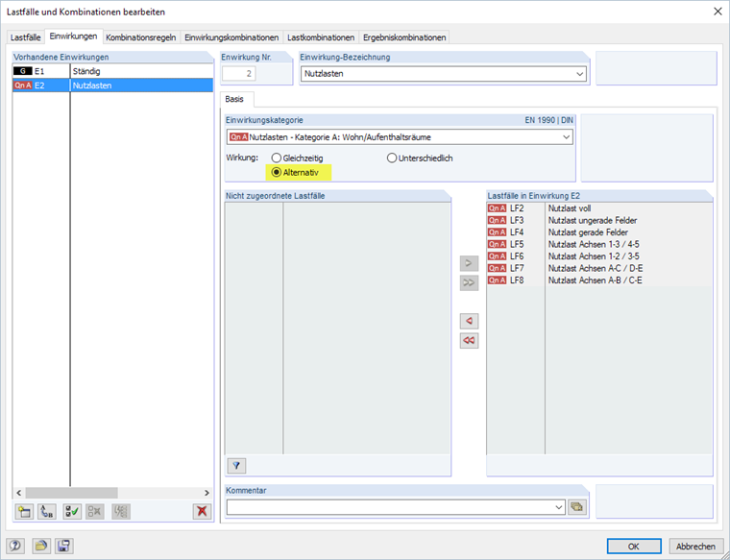
Task: Click the new action (Einwirkung) icon
Action: pyautogui.click(x=24, y=512)
